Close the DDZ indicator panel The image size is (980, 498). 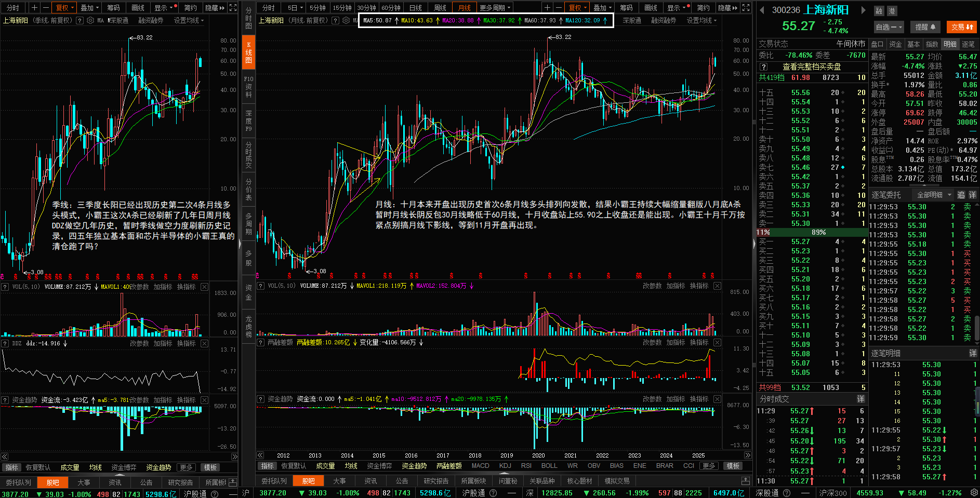[205, 343]
